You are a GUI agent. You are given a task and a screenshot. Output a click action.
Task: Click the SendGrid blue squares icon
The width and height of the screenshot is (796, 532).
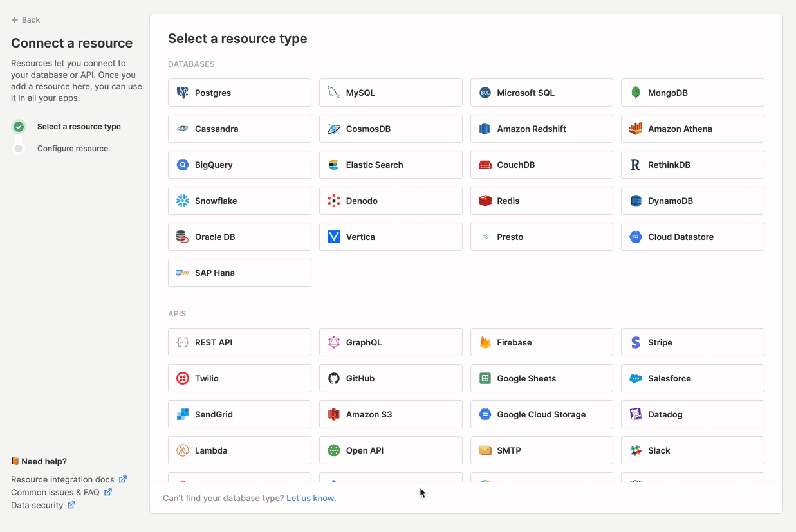[x=183, y=414]
